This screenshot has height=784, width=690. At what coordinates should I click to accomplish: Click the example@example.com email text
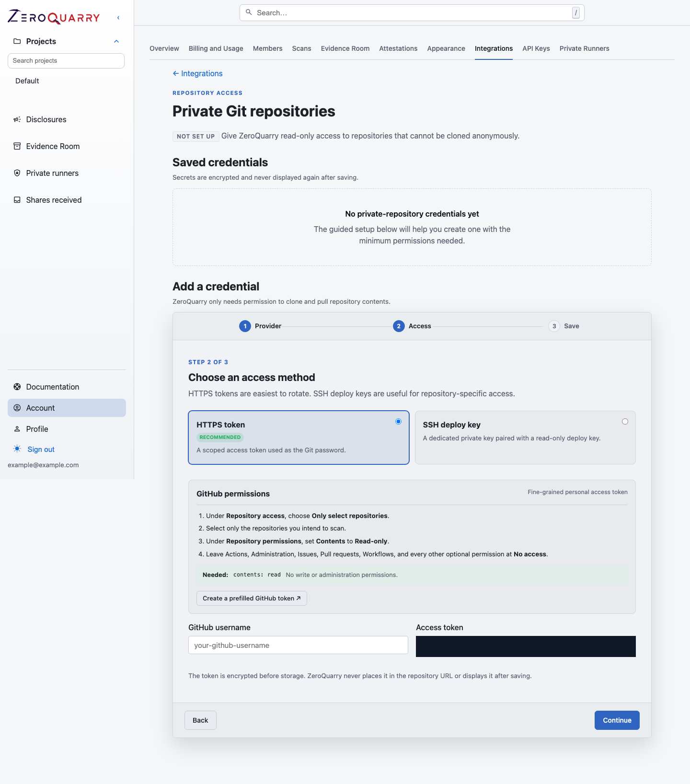43,465
